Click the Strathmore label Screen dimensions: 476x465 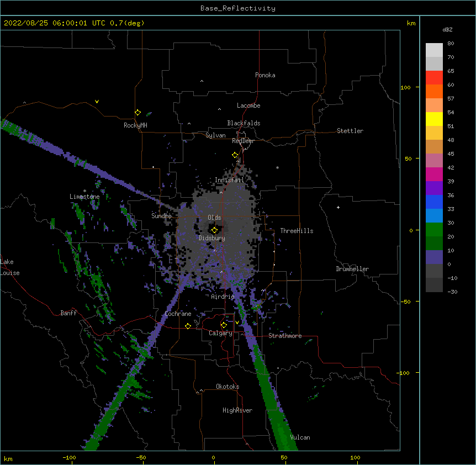point(285,336)
